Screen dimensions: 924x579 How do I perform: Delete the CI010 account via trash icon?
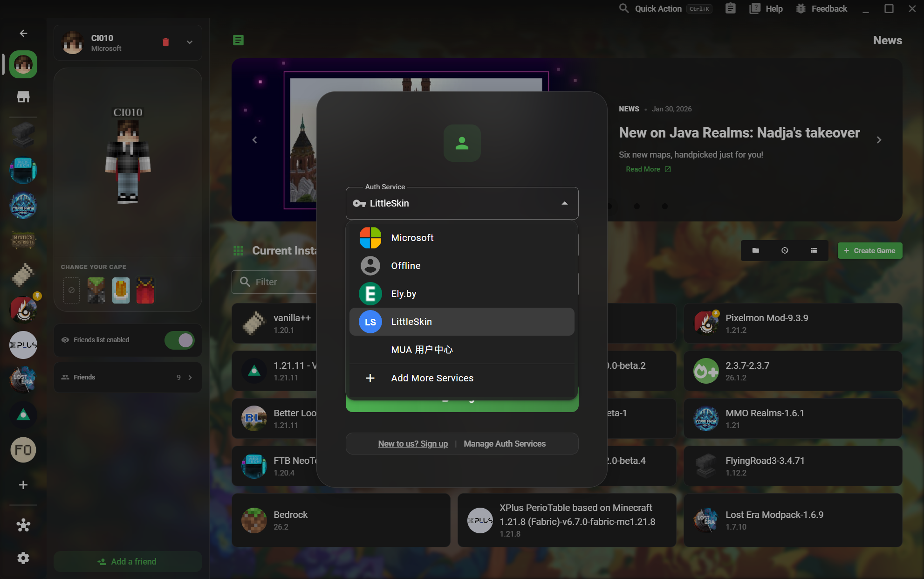click(165, 42)
